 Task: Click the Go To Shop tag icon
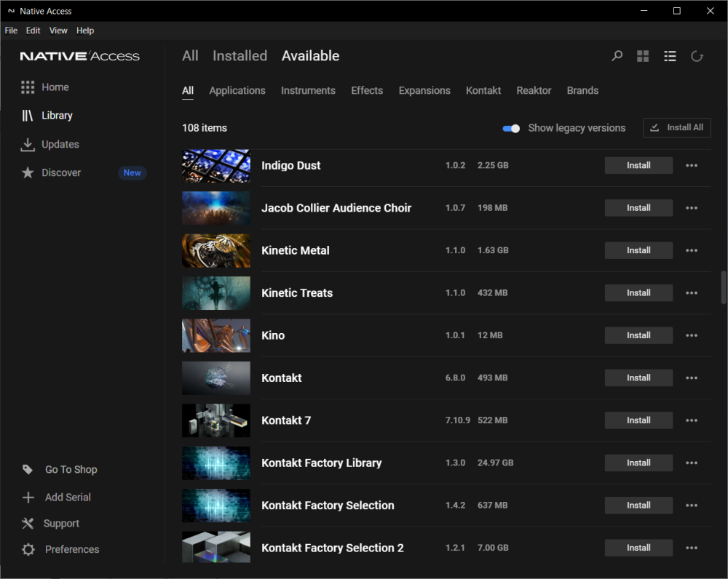(28, 469)
